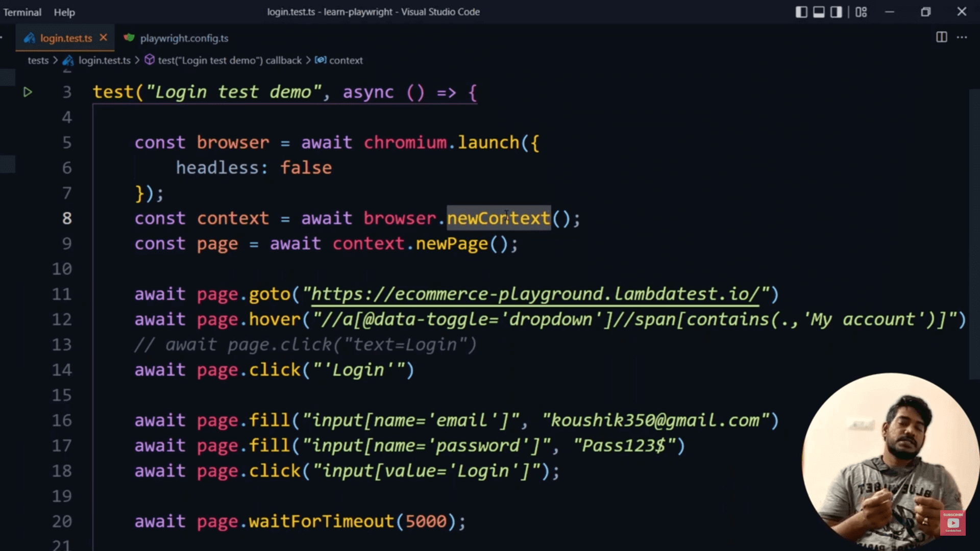Image resolution: width=980 pixels, height=551 pixels.
Task: Open the Help menu
Action: click(64, 12)
